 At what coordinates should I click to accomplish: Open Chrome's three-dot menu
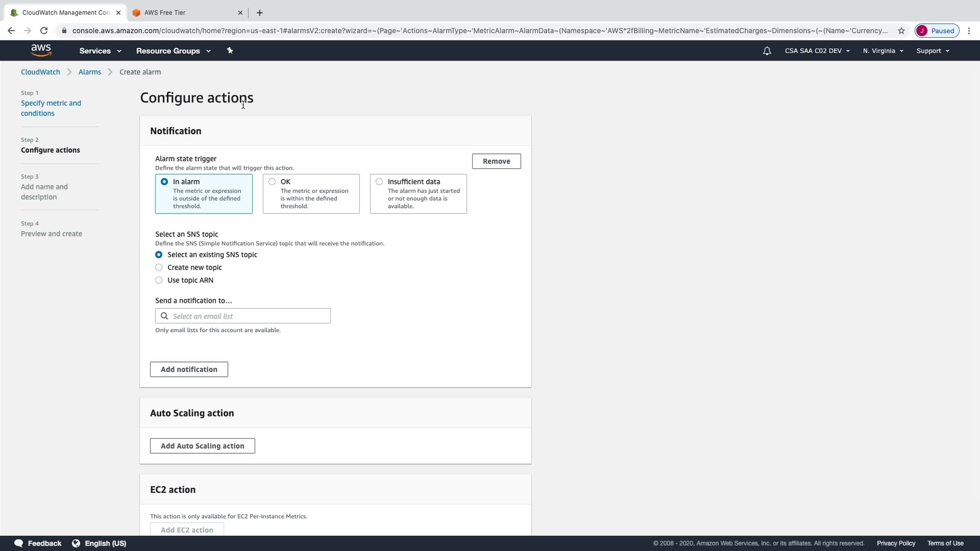[x=969, y=30]
